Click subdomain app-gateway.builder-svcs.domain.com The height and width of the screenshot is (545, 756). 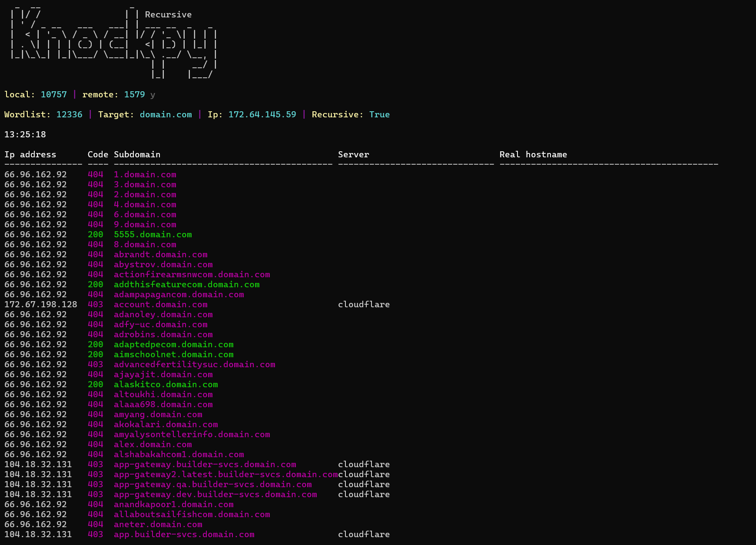click(x=205, y=464)
